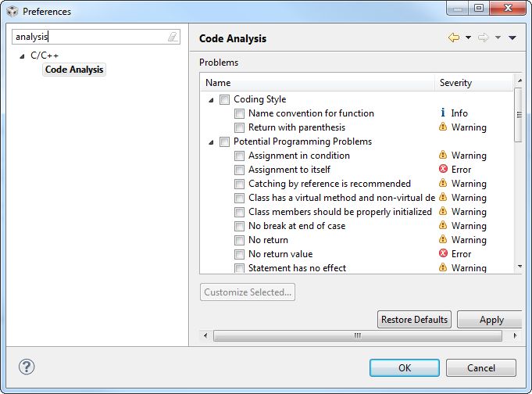The image size is (532, 394).
Task: Click the horizontal scrollbar thumb
Action: pos(357,335)
